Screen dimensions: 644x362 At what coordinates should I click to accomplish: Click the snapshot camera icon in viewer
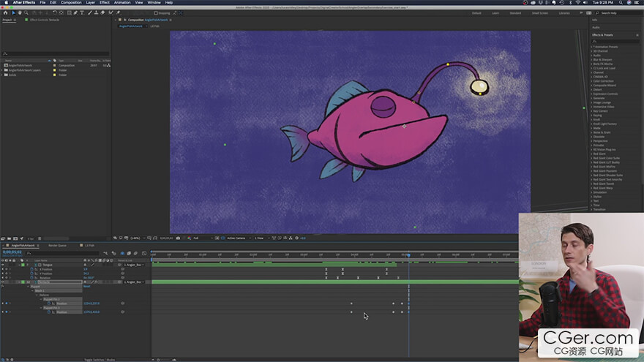coord(178,238)
